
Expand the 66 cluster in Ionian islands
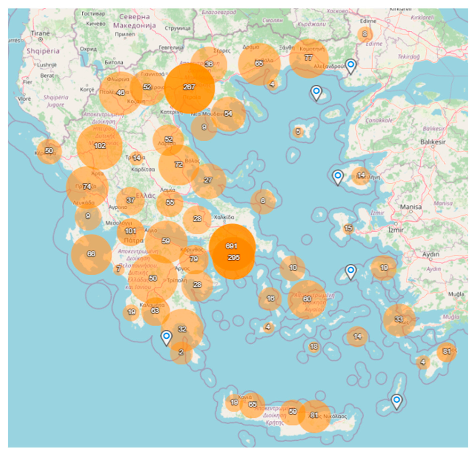coord(91,254)
